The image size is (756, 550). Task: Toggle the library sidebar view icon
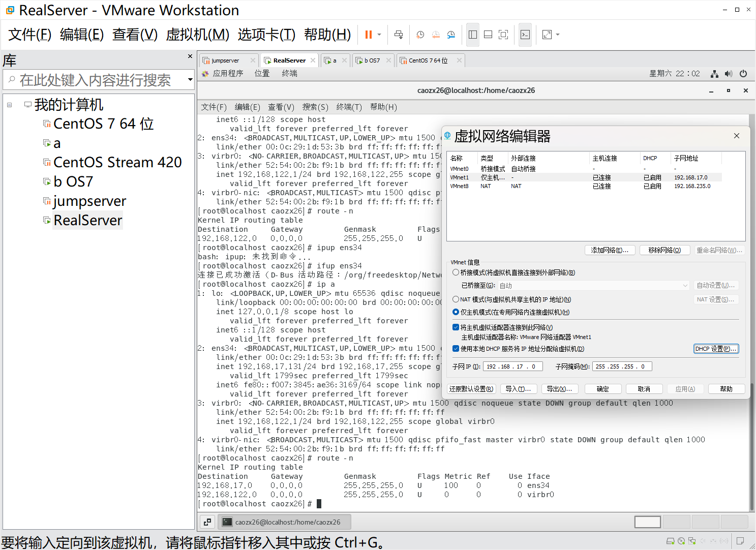click(x=473, y=35)
